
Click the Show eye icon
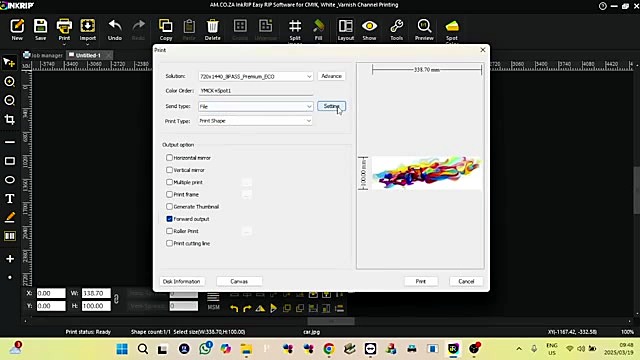pyautogui.click(x=369, y=29)
